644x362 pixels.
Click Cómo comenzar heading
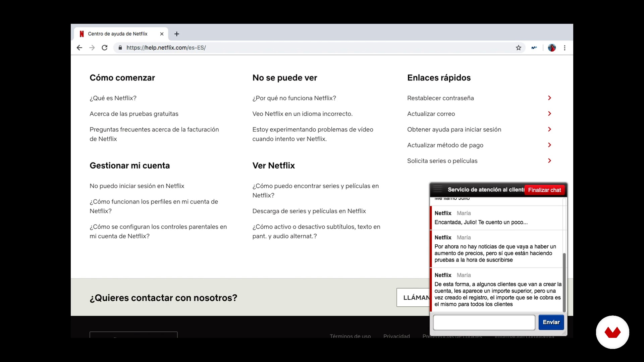(122, 78)
